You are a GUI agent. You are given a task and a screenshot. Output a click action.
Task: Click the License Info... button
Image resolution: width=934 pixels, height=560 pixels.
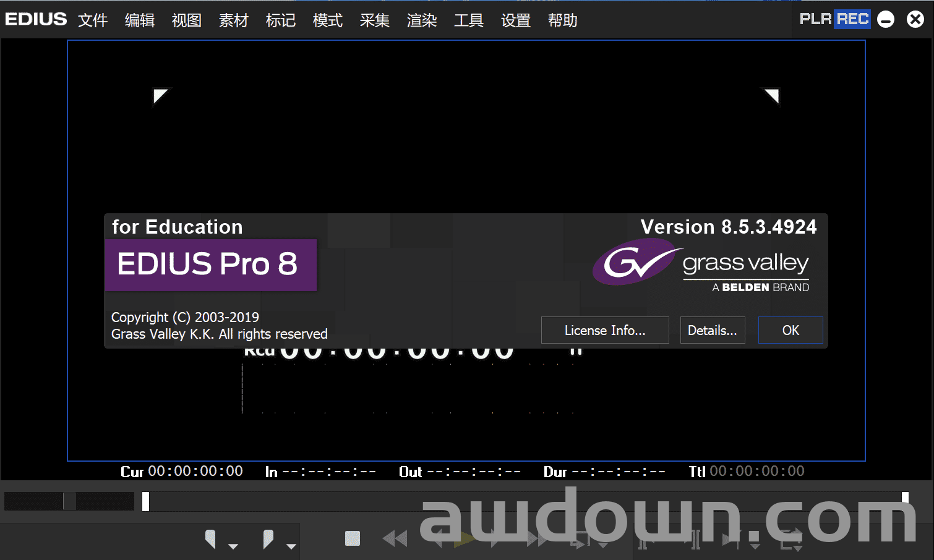click(x=604, y=330)
